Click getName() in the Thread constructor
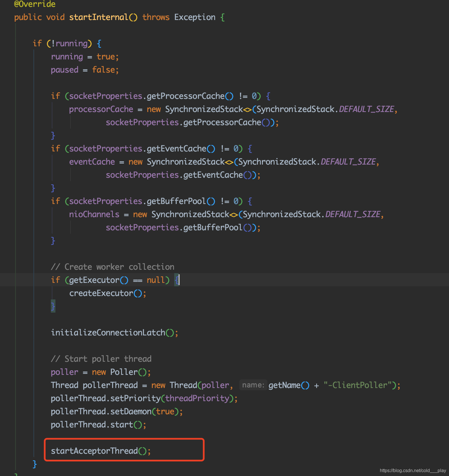Viewport: 449px width, 476px height. (x=289, y=385)
